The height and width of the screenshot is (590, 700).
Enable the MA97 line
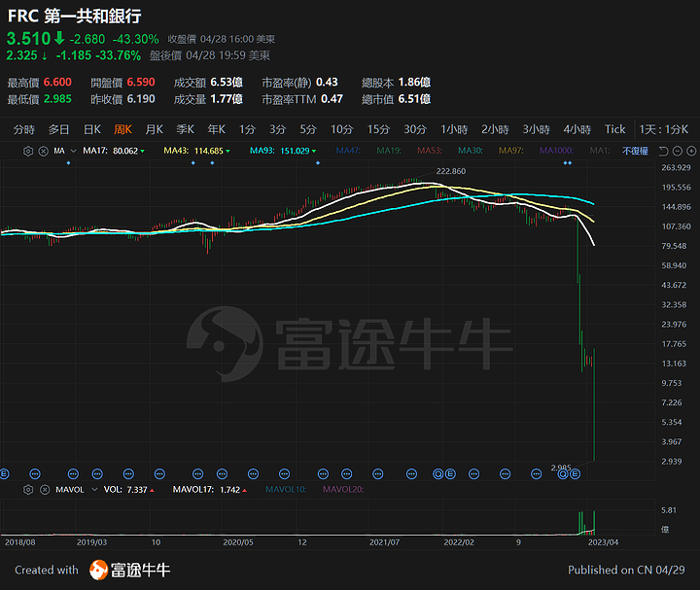(x=510, y=151)
